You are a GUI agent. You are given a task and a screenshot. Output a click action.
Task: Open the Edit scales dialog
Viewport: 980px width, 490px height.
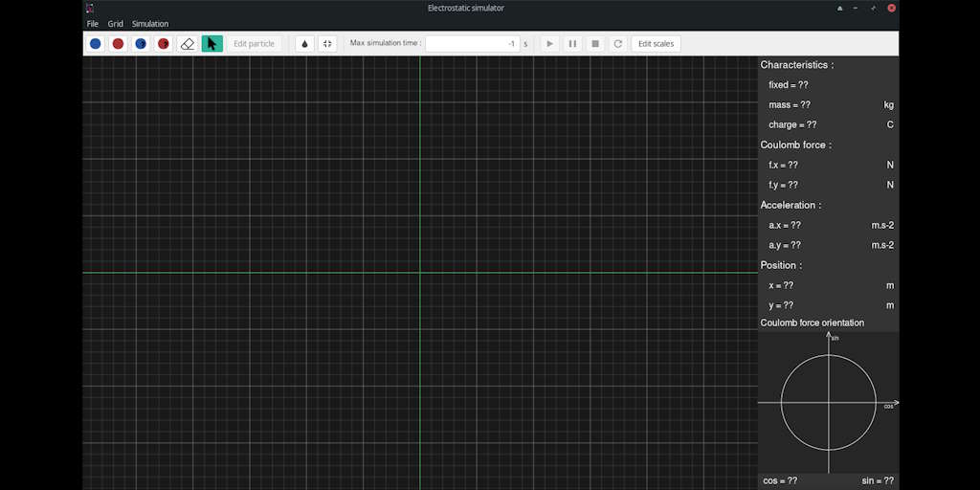click(x=657, y=44)
